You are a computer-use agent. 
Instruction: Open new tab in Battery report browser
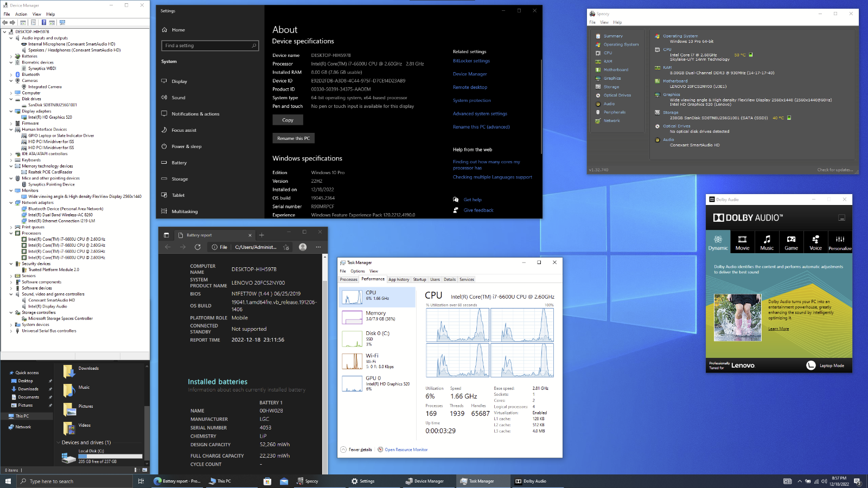click(261, 235)
